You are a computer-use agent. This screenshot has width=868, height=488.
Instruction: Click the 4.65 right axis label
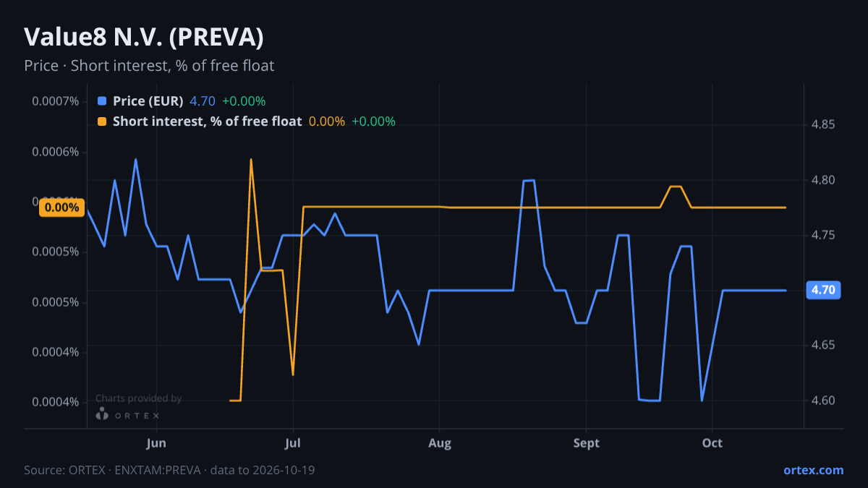[x=823, y=346]
